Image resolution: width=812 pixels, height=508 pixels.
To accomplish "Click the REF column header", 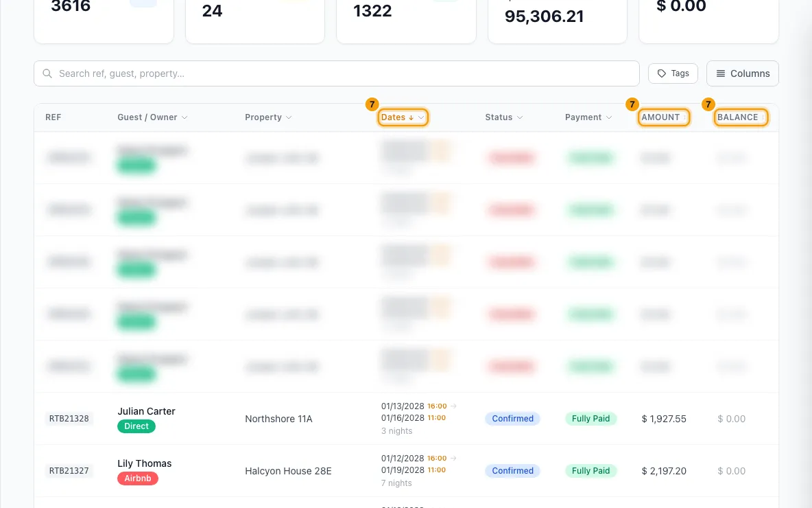I will tap(53, 117).
